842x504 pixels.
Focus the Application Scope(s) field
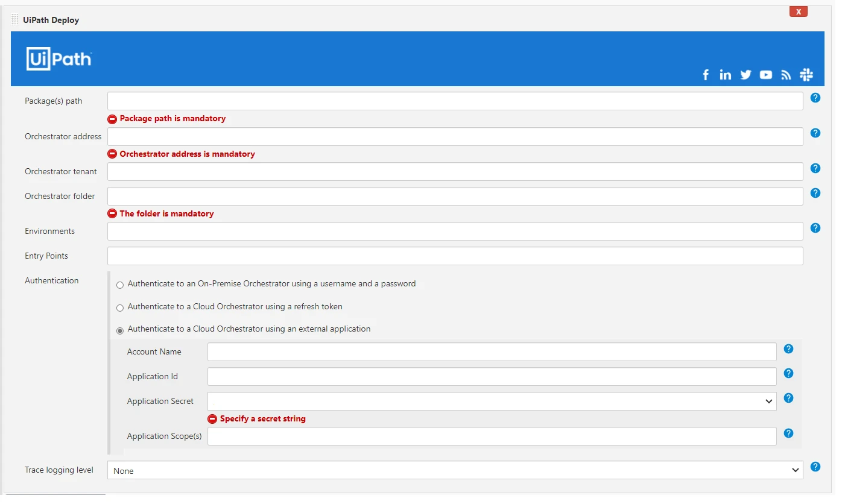pos(492,436)
